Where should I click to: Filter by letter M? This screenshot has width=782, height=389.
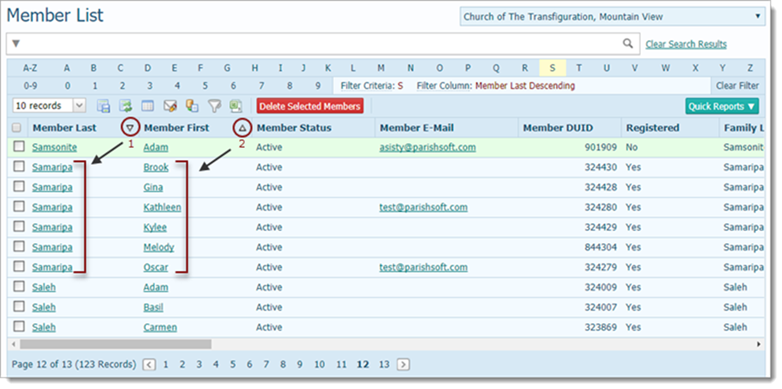[381, 68]
